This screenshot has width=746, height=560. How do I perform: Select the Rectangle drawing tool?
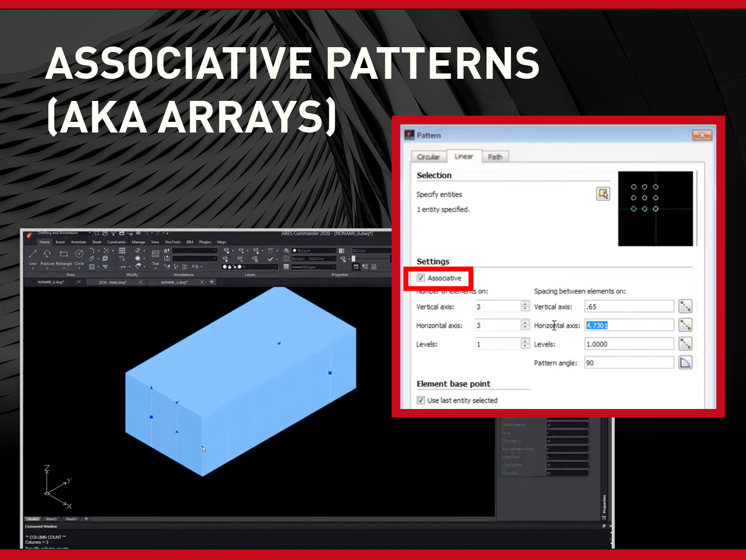64,255
